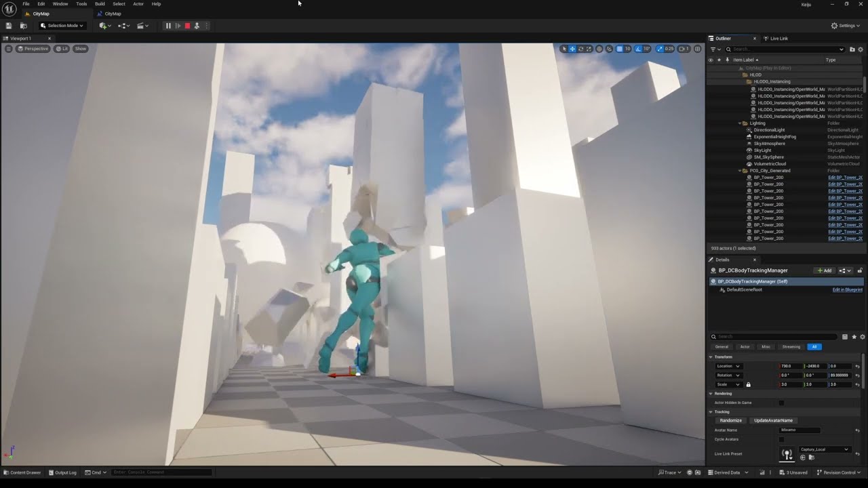
Task: Toggle grid snapping in the viewport
Action: (619, 49)
